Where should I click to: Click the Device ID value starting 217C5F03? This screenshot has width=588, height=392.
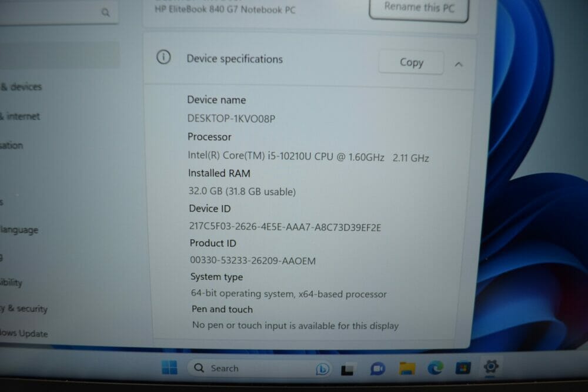[285, 227]
